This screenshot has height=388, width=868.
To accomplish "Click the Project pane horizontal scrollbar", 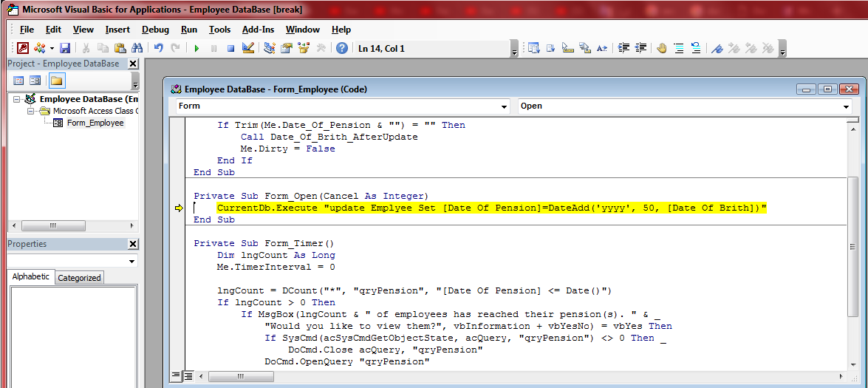I will 72,225.
